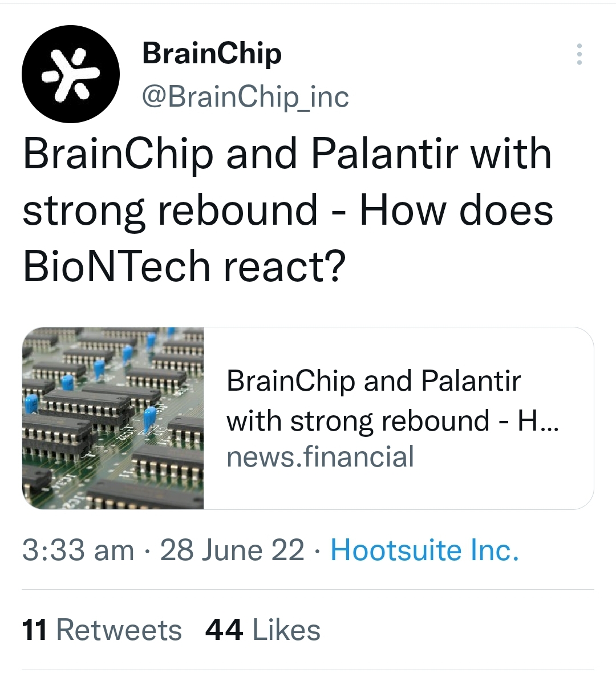
Task: Open the BrainChip display name
Action: click(x=212, y=55)
